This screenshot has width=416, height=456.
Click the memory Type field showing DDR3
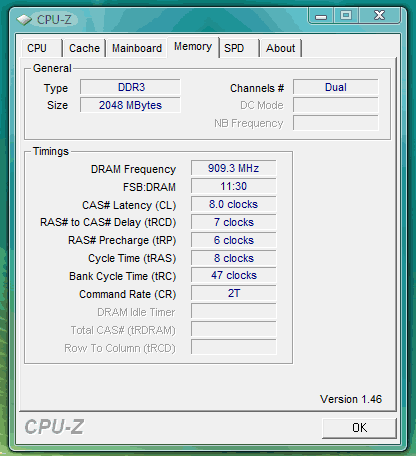point(130,87)
